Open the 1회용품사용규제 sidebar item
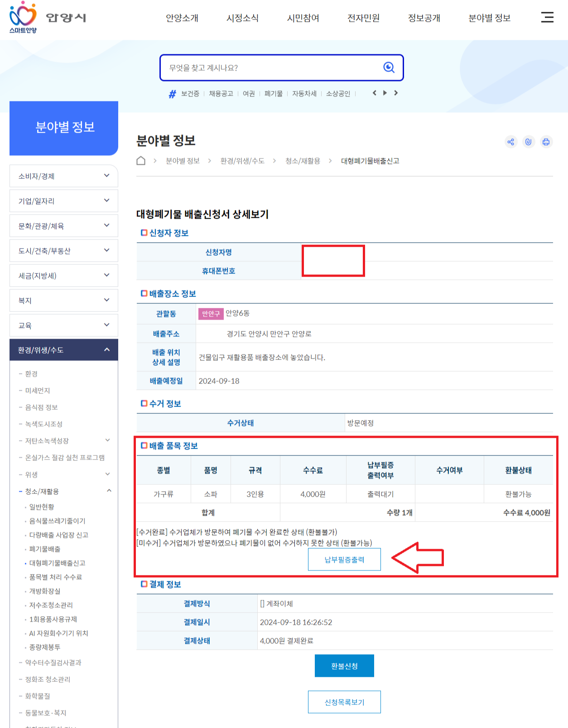 53,619
